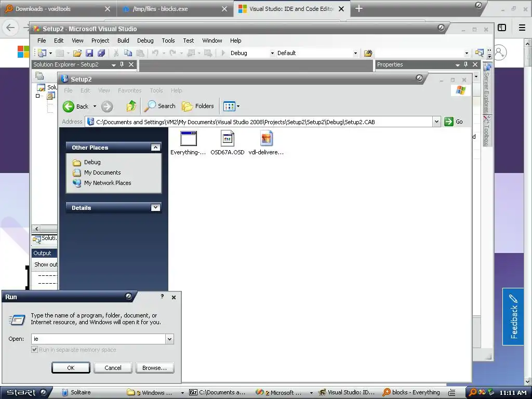Screen dimensions: 532x399
Task: Open the Default platform dropdown
Action: pos(355,54)
